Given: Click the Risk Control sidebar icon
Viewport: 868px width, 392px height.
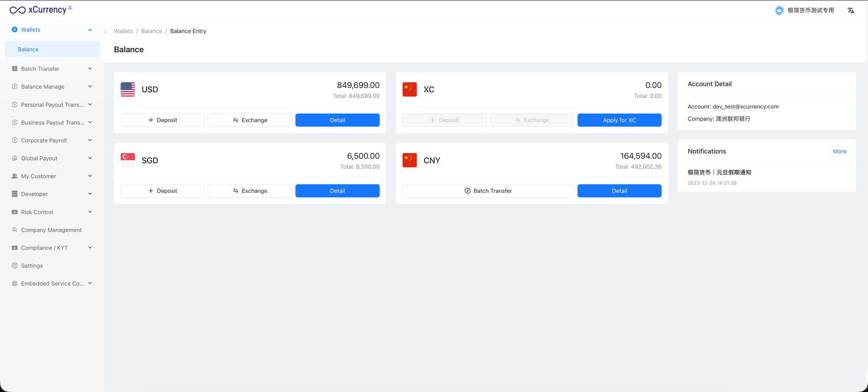Looking at the screenshot, I should 14,212.
